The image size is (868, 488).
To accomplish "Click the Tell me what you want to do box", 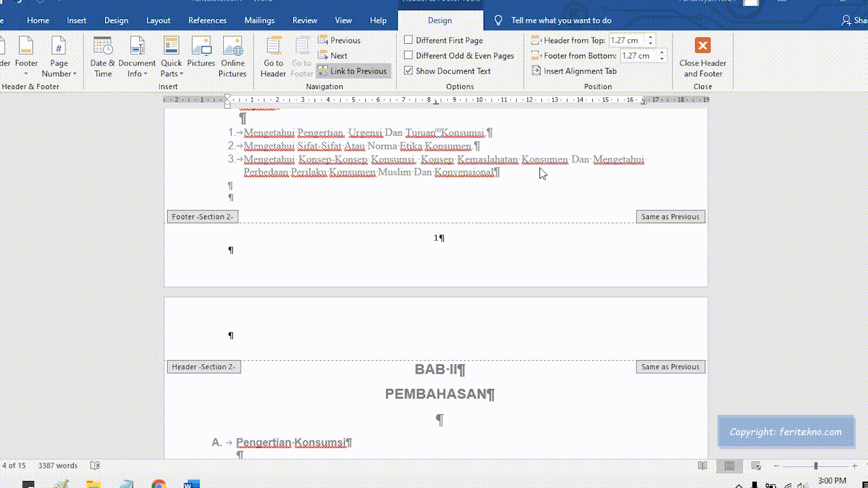I will 561,20.
